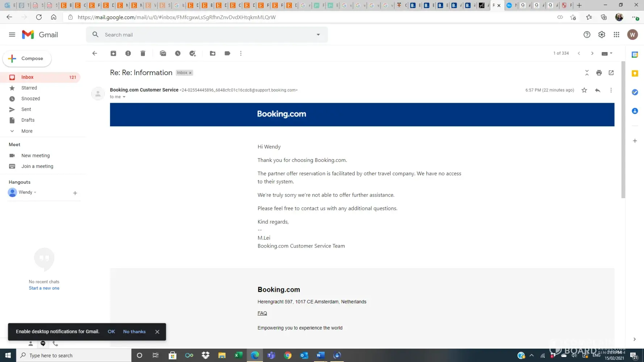Archive this email
Screen dimensions: 644x362
tap(113, 53)
